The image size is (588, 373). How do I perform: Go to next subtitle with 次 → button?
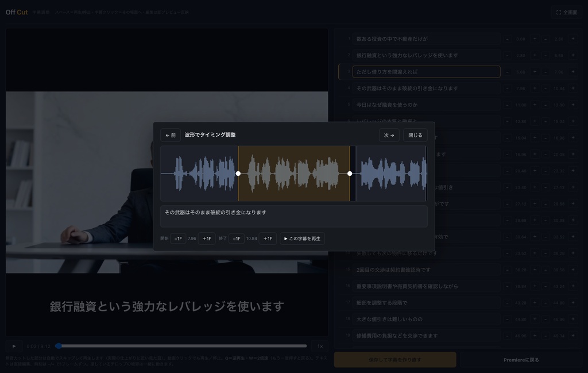pyautogui.click(x=389, y=135)
